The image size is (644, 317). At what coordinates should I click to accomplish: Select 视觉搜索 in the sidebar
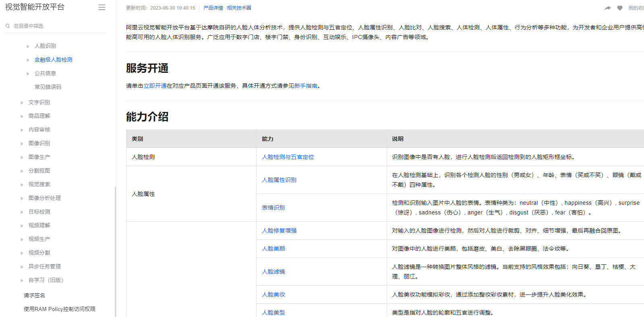tap(39, 184)
